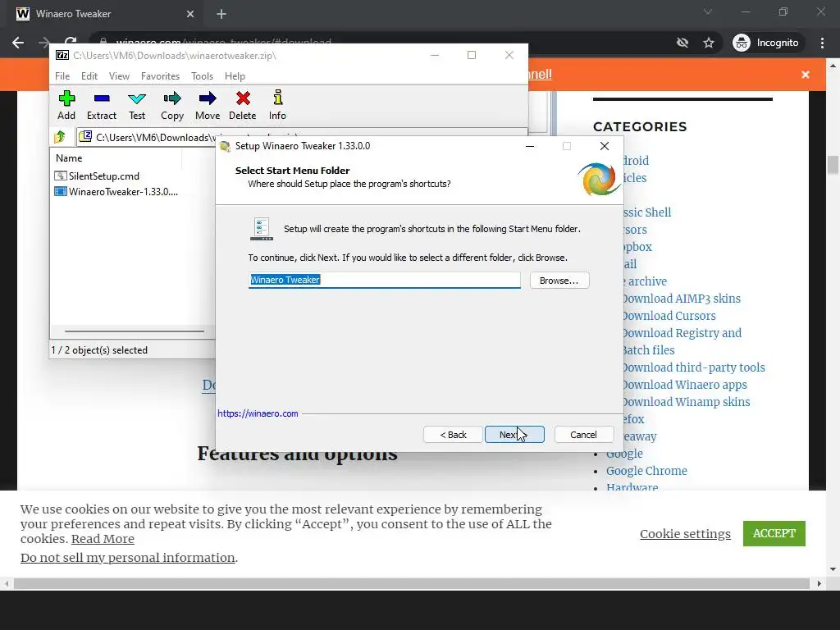This screenshot has width=840, height=630.
Task: Select SilentSetup.cmd in the 7-Zip list
Action: pos(97,176)
